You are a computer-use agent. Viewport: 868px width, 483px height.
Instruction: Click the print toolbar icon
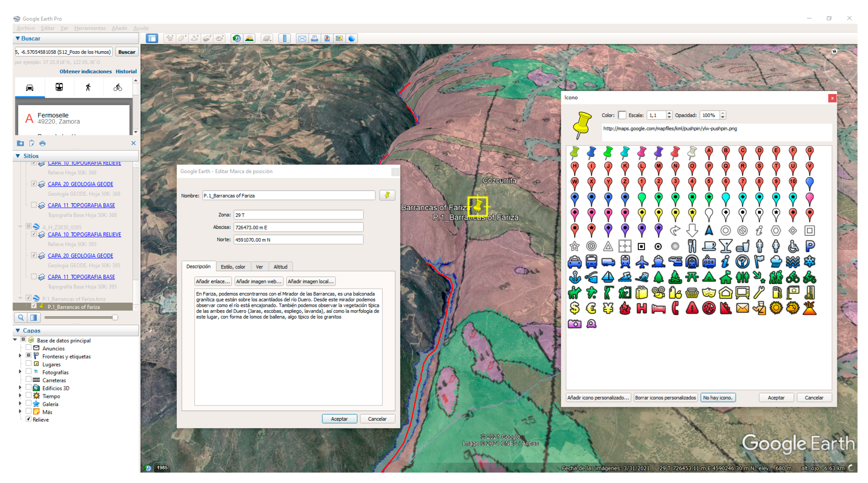click(314, 38)
